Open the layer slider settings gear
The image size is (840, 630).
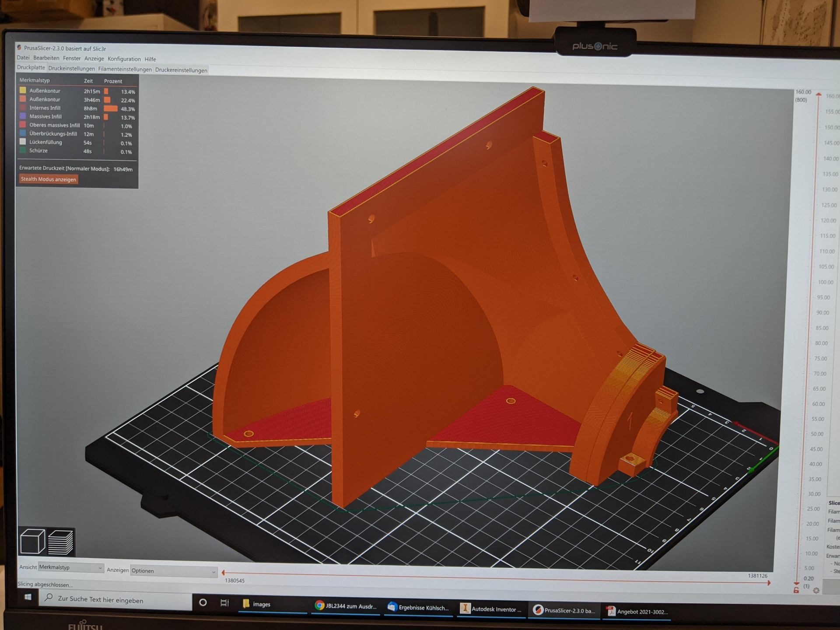click(x=816, y=591)
